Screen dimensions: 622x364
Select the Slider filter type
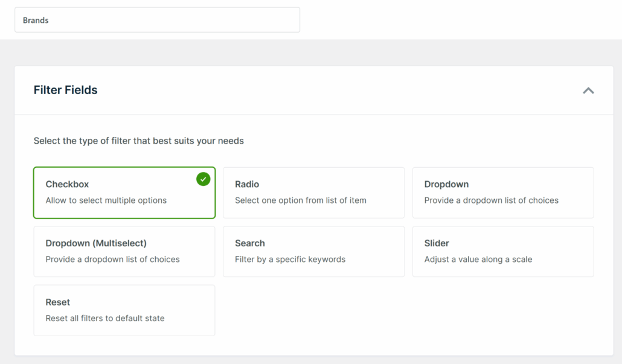(503, 251)
